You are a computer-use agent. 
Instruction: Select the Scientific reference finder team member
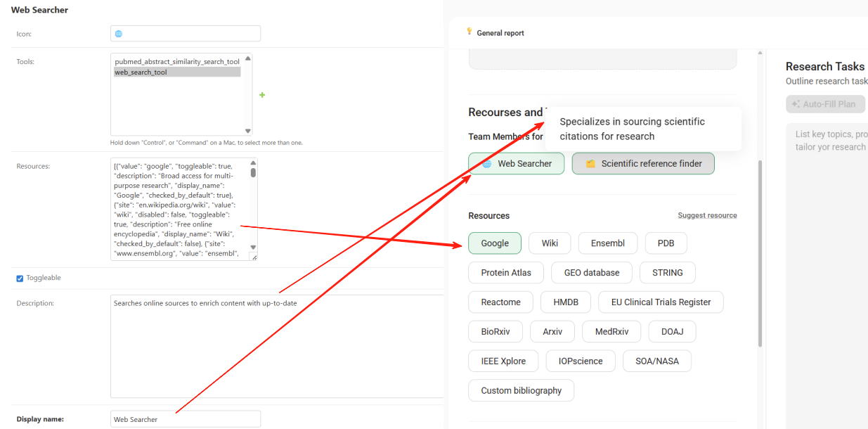(x=643, y=164)
